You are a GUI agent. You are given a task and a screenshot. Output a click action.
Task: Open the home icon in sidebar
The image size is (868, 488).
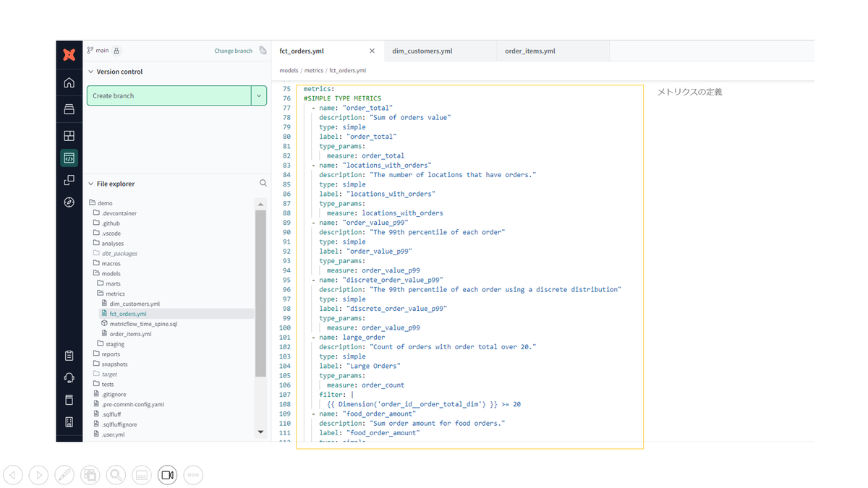pyautogui.click(x=69, y=82)
